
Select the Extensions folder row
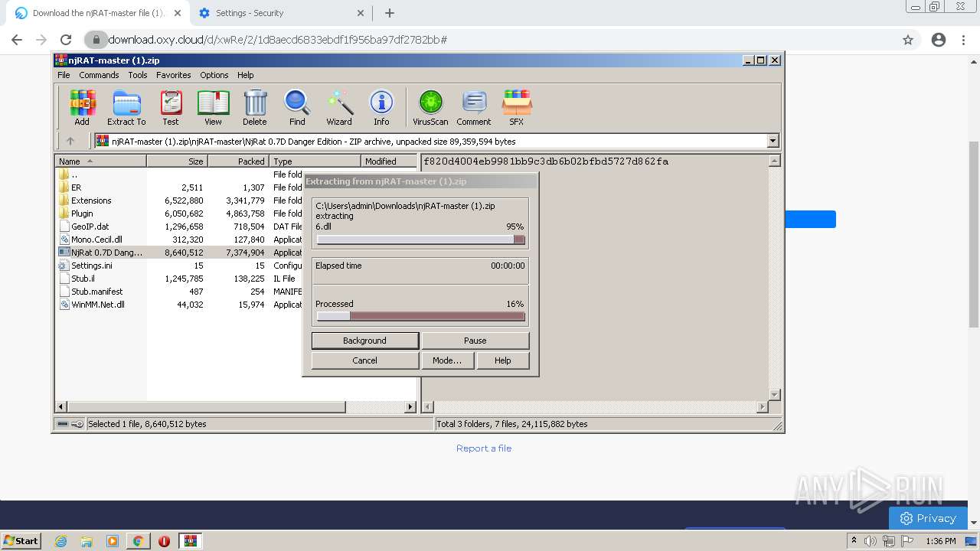coord(236,201)
